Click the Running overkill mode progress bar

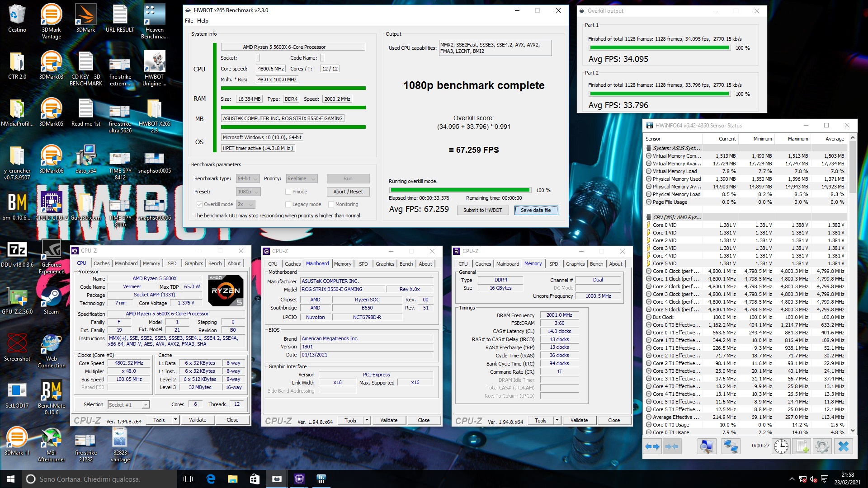(x=460, y=190)
